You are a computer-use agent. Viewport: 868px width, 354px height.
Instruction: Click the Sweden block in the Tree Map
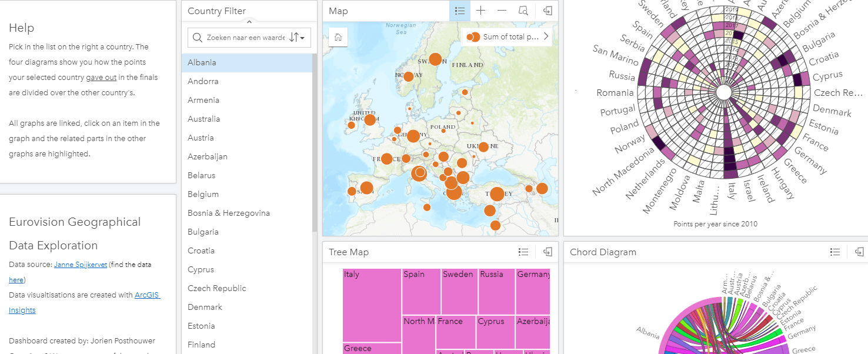point(459,291)
